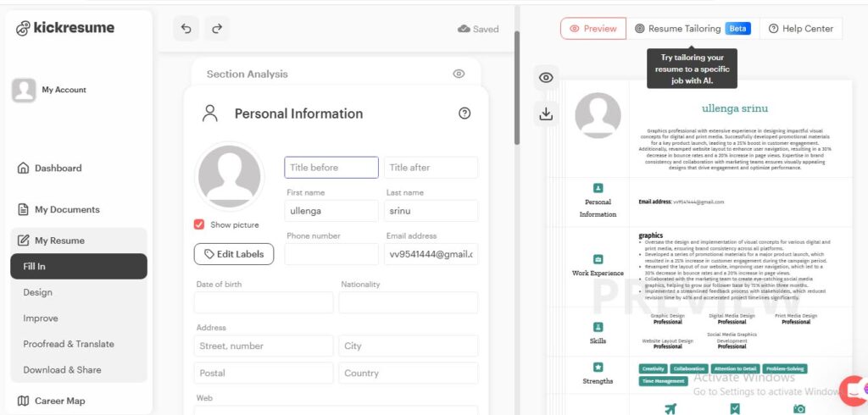Click the profile picture placeholder in form
This screenshot has height=415, width=868.
tap(229, 177)
